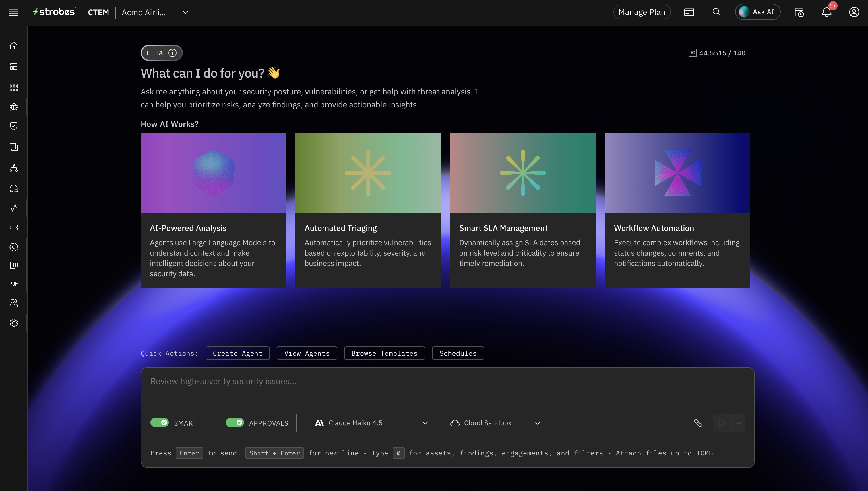Open notifications via the bell icon
868x491 pixels.
(x=827, y=12)
